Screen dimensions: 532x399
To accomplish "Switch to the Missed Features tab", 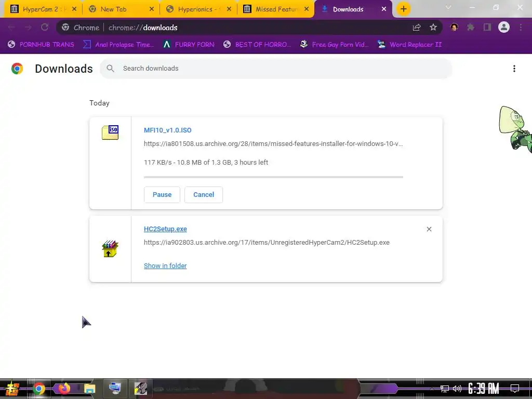I will click(276, 9).
